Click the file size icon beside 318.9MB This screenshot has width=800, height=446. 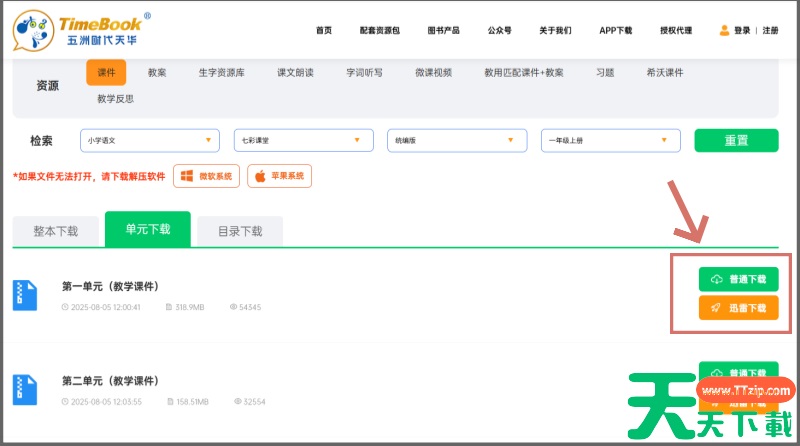coord(169,307)
